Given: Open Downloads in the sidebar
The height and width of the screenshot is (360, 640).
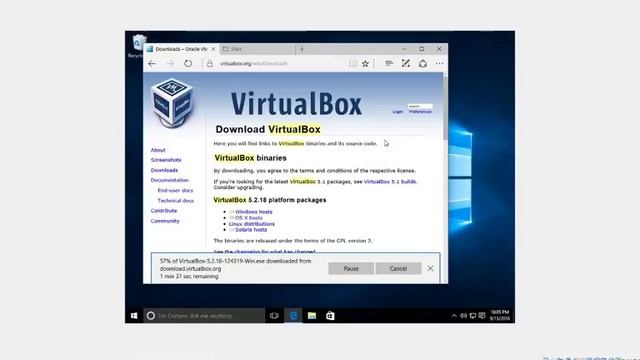Looking at the screenshot, I should coord(164,170).
